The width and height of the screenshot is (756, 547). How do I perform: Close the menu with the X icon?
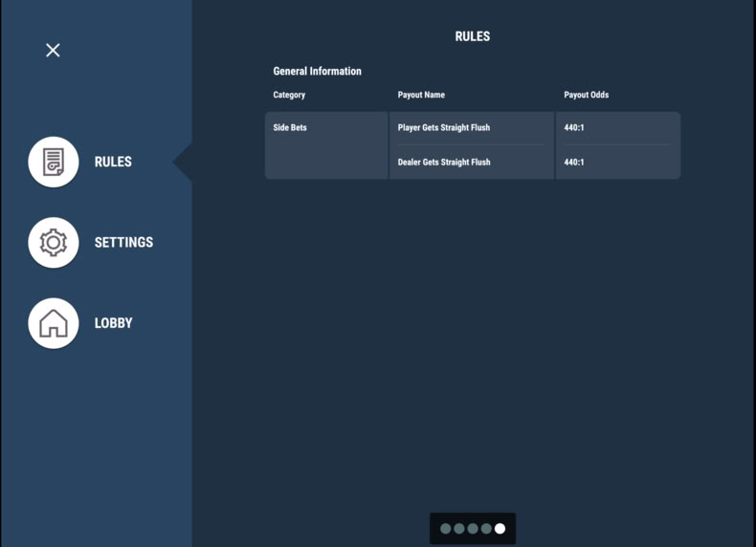(x=53, y=50)
